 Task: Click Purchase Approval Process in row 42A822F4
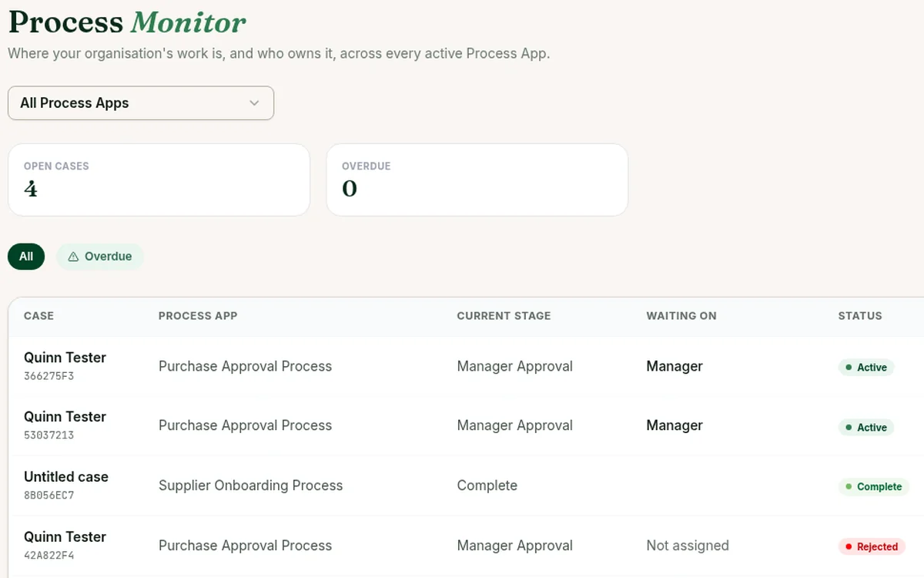click(245, 546)
